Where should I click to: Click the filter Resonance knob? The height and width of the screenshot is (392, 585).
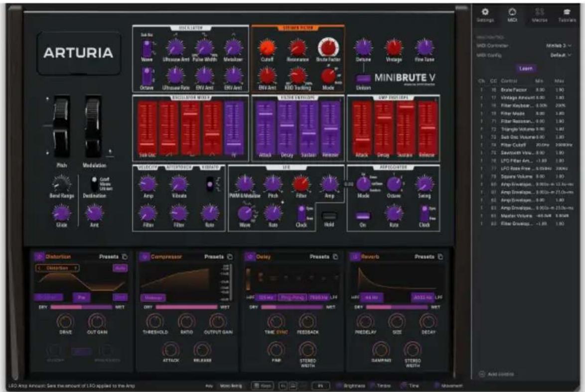297,47
